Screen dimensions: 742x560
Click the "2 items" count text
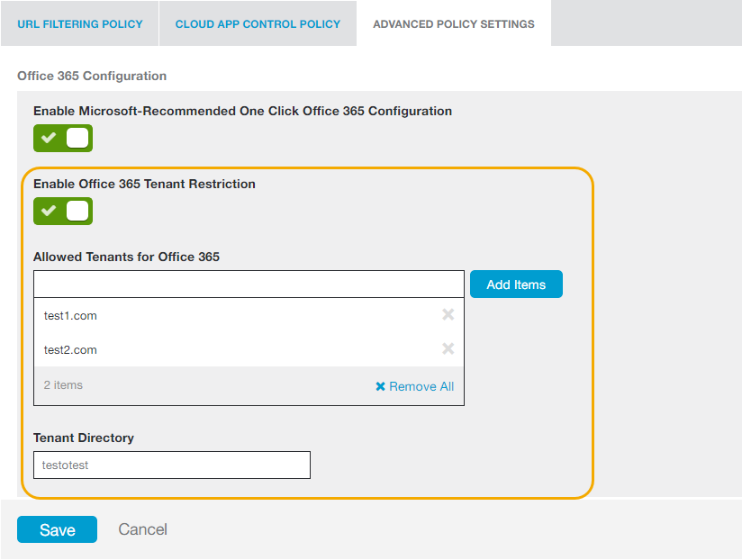coord(63,385)
